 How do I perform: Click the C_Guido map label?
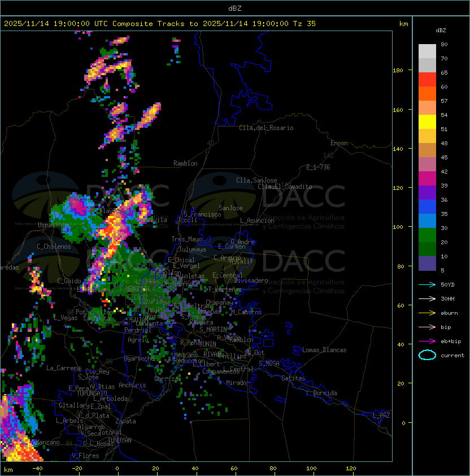[x=69, y=281]
